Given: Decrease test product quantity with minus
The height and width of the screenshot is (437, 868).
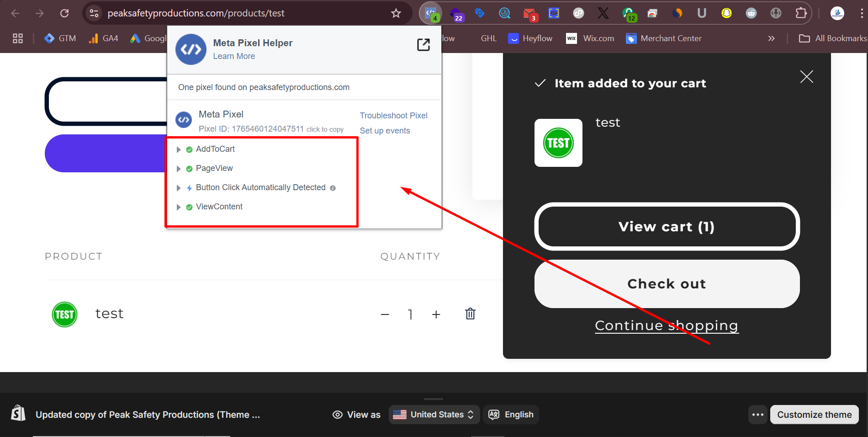Looking at the screenshot, I should coord(385,314).
